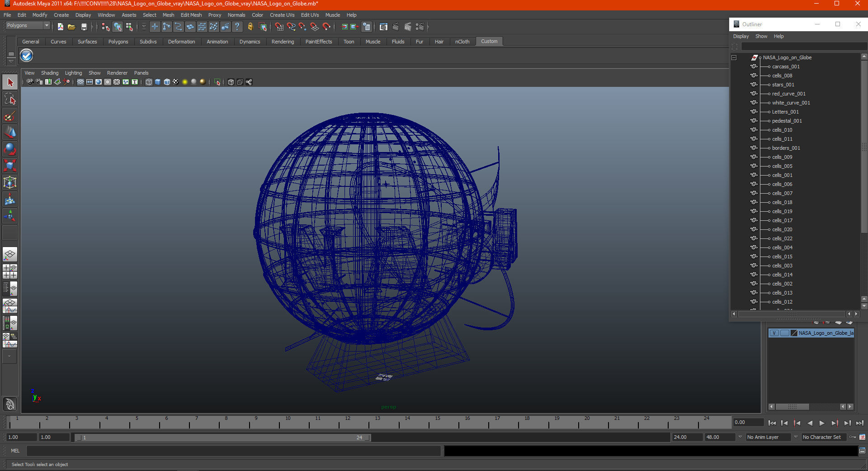Toggle use all lights in viewport
This screenshot has height=471, width=868.
click(x=184, y=82)
